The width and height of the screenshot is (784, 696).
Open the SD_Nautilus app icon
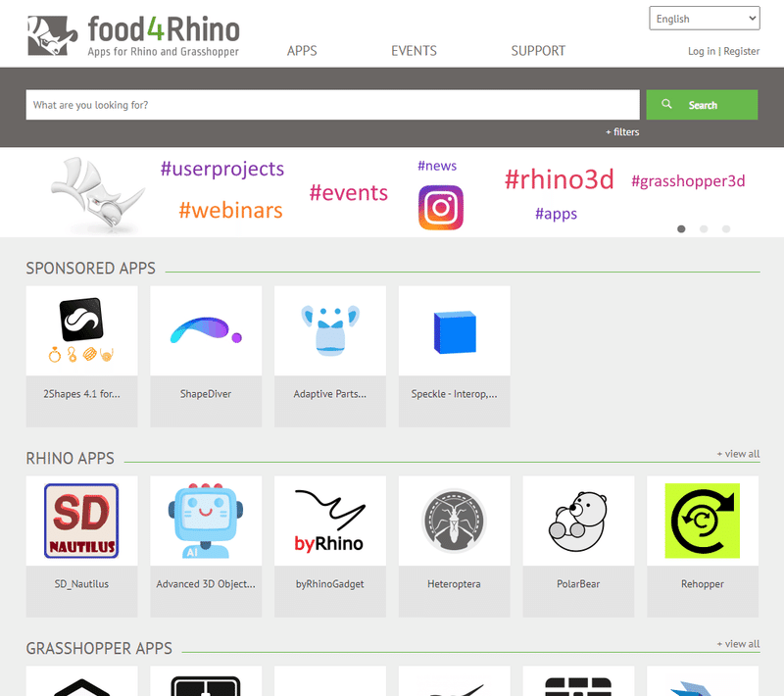pyautogui.click(x=81, y=521)
